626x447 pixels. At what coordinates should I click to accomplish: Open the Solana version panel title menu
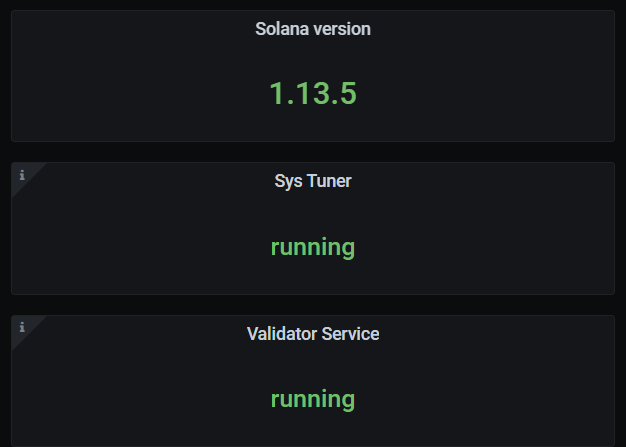[x=313, y=29]
